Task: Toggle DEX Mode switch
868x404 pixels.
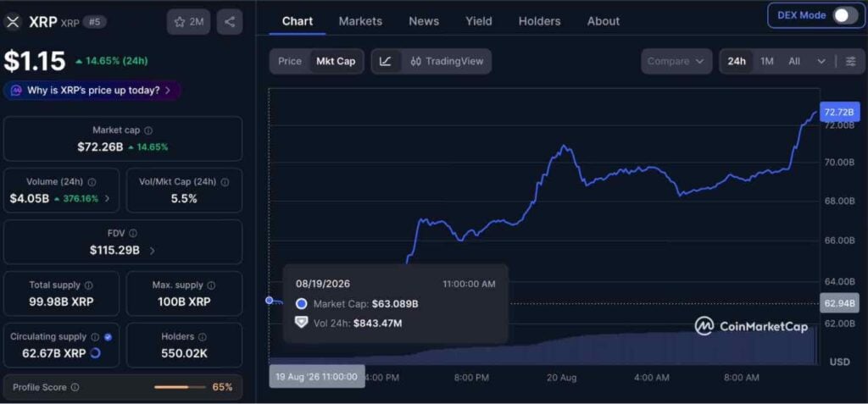Action: tap(845, 15)
